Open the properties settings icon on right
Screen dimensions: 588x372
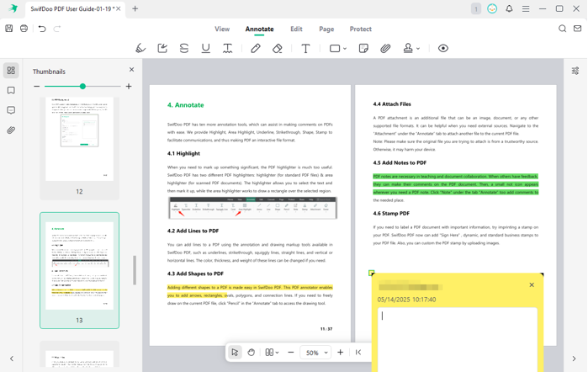click(x=575, y=71)
